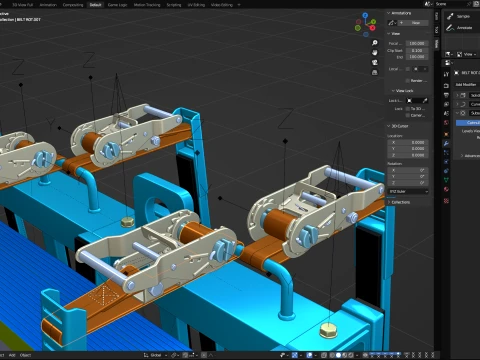Image resolution: width=480 pixels, height=360 pixels.
Task: Open the Object properties tab icon
Action: pos(446,134)
